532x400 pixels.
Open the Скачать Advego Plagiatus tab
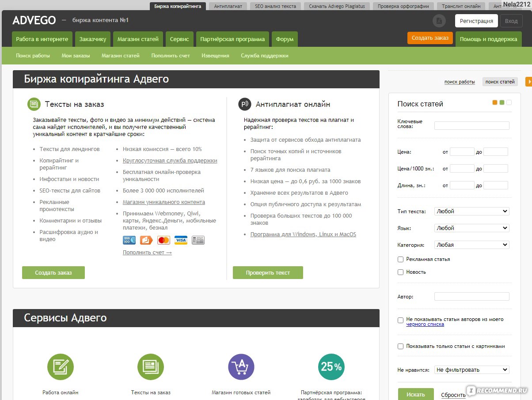coord(337,6)
